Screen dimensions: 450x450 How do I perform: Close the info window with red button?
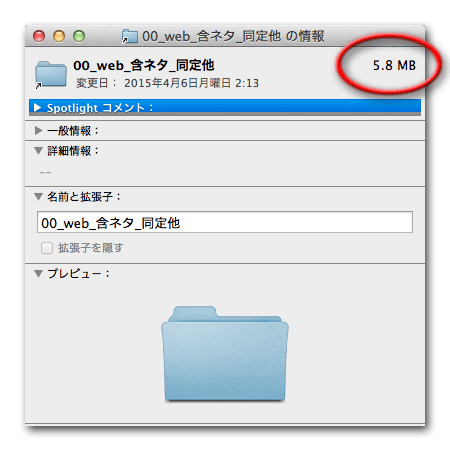point(39,36)
